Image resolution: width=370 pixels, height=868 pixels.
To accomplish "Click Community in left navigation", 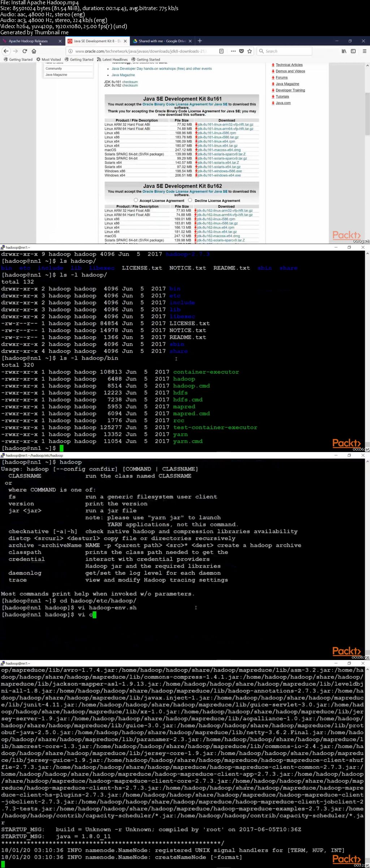I will point(53,69).
